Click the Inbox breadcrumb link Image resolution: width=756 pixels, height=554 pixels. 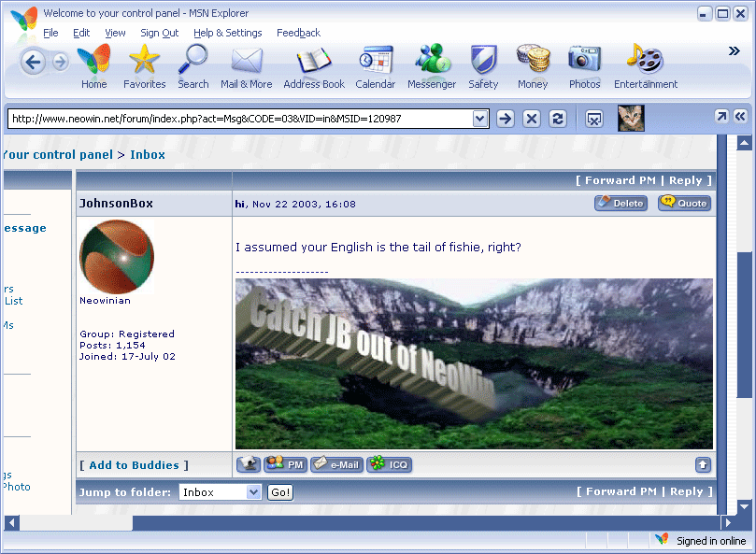pyautogui.click(x=148, y=155)
